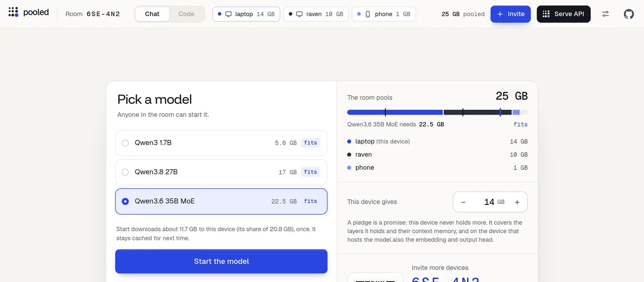Click the Serve API grid icon

coord(546,14)
